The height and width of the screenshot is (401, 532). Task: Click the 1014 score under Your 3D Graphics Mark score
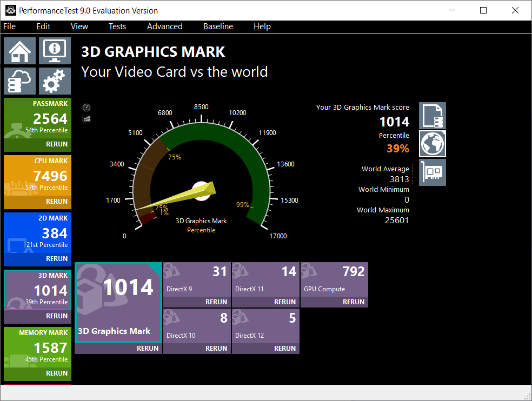pyautogui.click(x=394, y=122)
